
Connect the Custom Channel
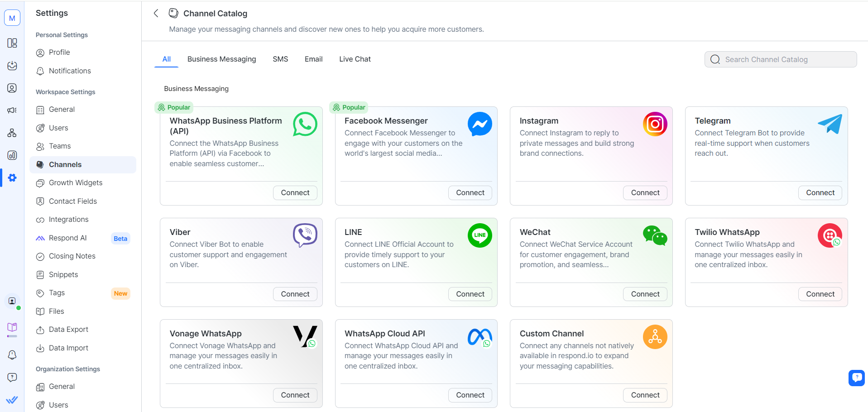click(645, 395)
